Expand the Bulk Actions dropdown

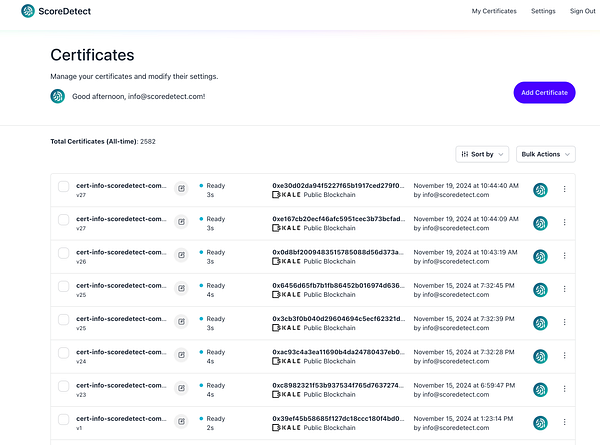[x=546, y=154]
